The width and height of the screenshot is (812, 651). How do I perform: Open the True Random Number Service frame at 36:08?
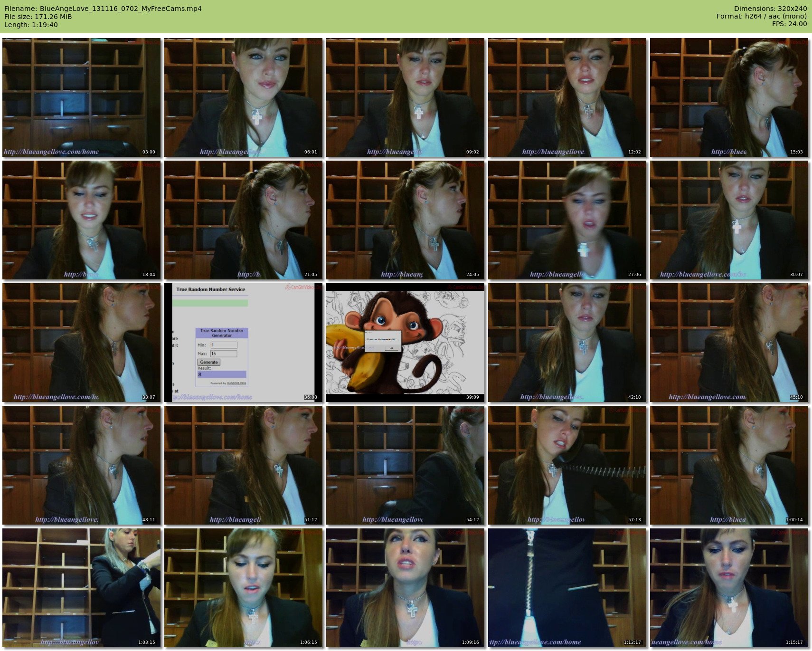click(x=244, y=343)
